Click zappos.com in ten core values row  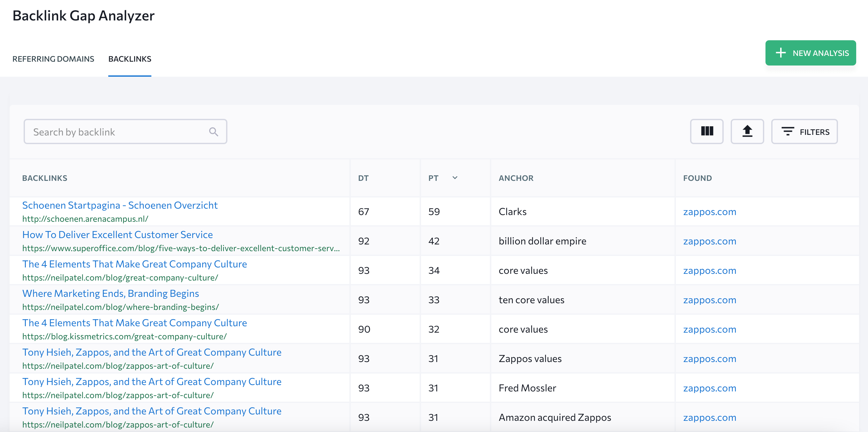710,300
